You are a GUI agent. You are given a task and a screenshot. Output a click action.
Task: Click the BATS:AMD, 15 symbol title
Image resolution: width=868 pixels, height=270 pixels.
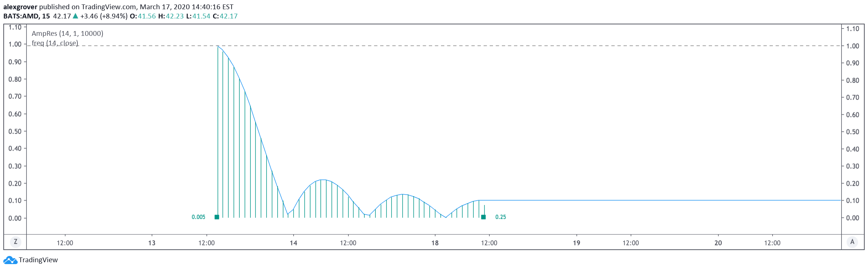click(x=27, y=16)
